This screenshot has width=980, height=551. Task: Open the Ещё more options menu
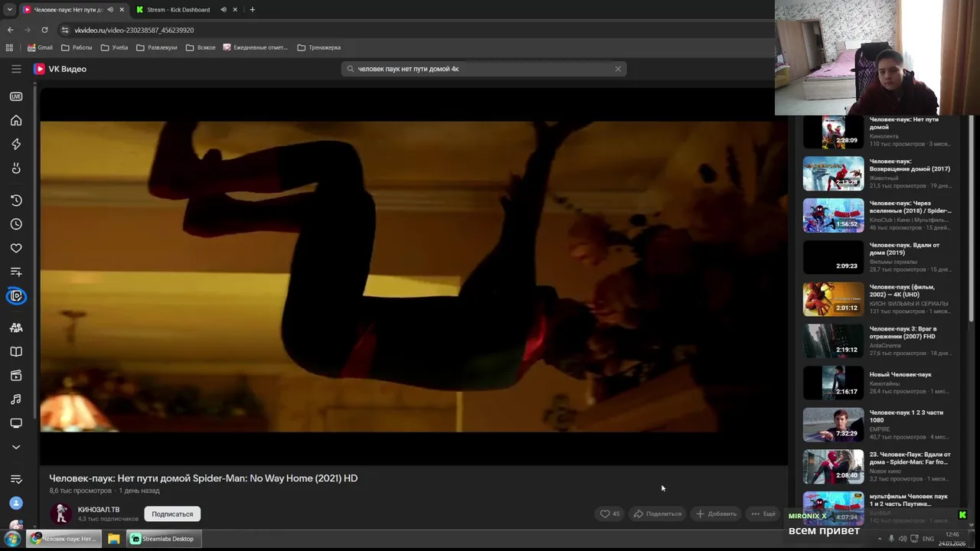coord(763,514)
